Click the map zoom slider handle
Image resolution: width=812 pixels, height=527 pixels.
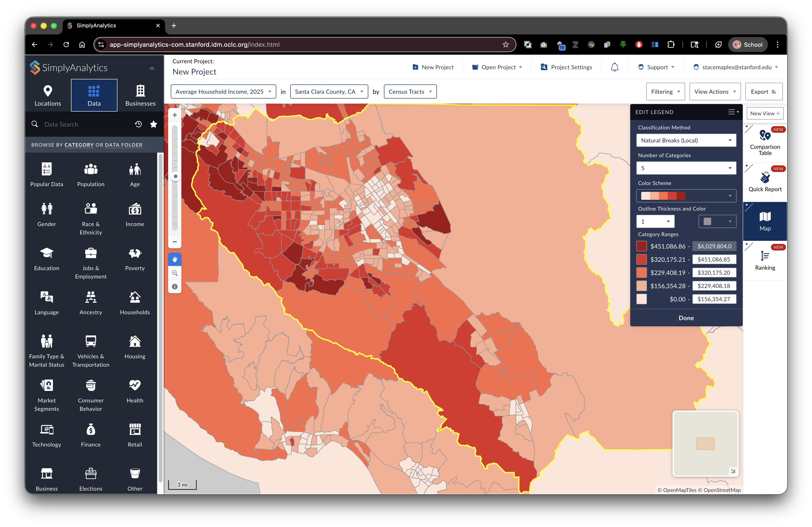coord(175,176)
